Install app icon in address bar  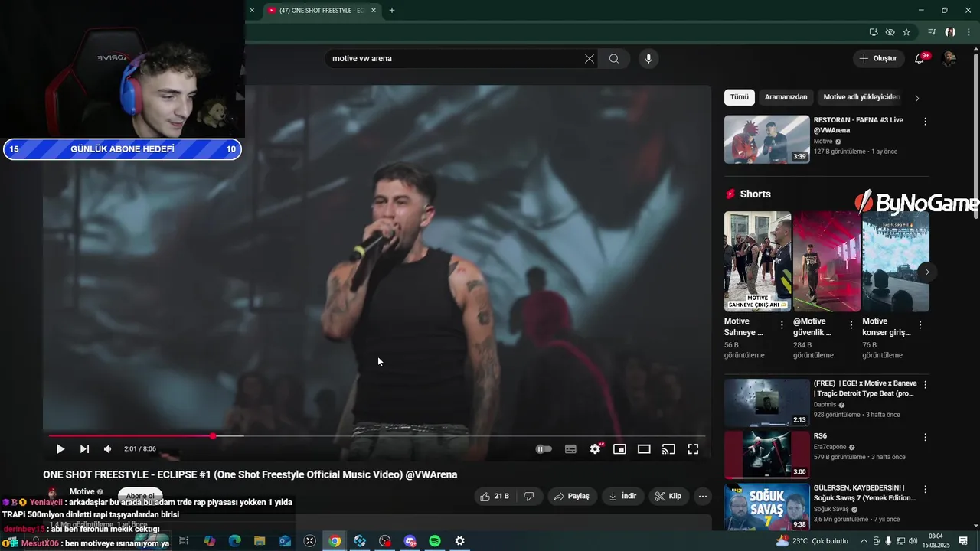874,32
